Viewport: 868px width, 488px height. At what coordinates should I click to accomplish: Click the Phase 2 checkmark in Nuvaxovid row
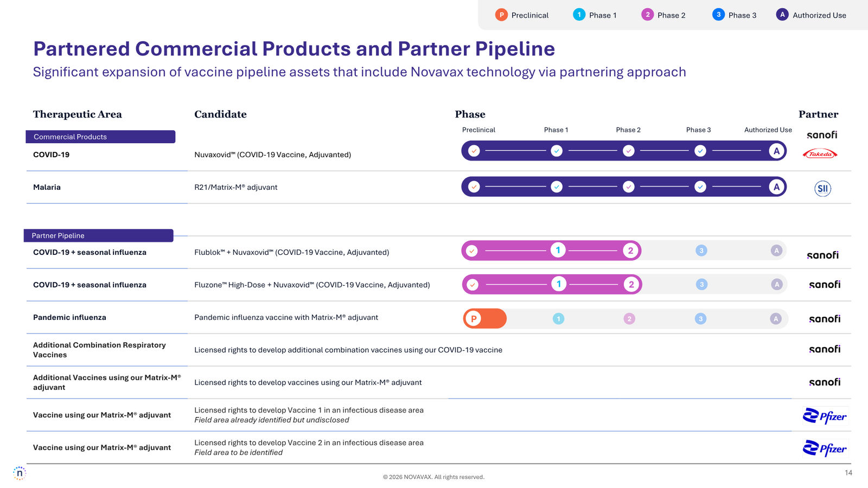(629, 151)
